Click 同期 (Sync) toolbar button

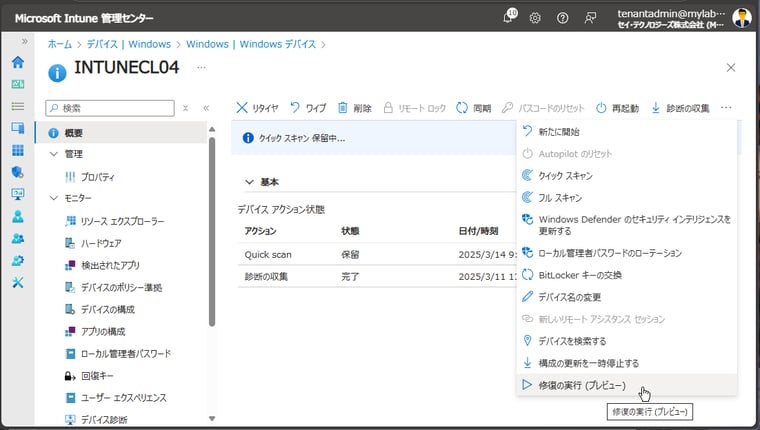[474, 108]
